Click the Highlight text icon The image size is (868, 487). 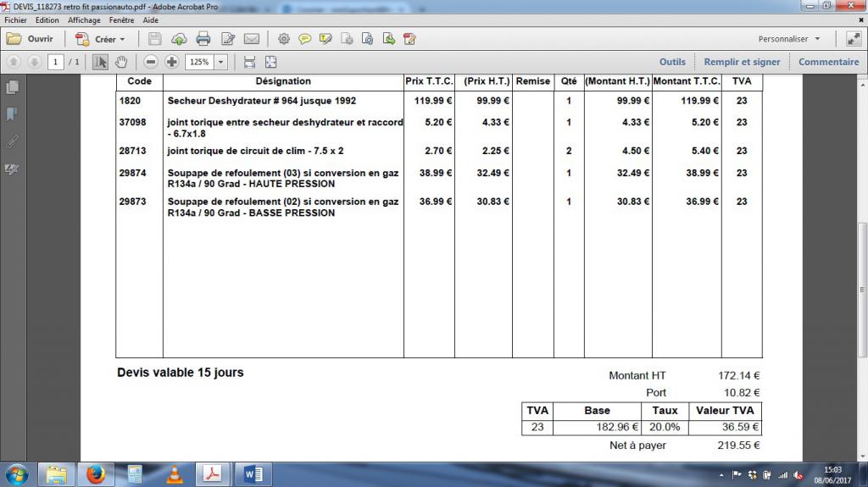325,39
